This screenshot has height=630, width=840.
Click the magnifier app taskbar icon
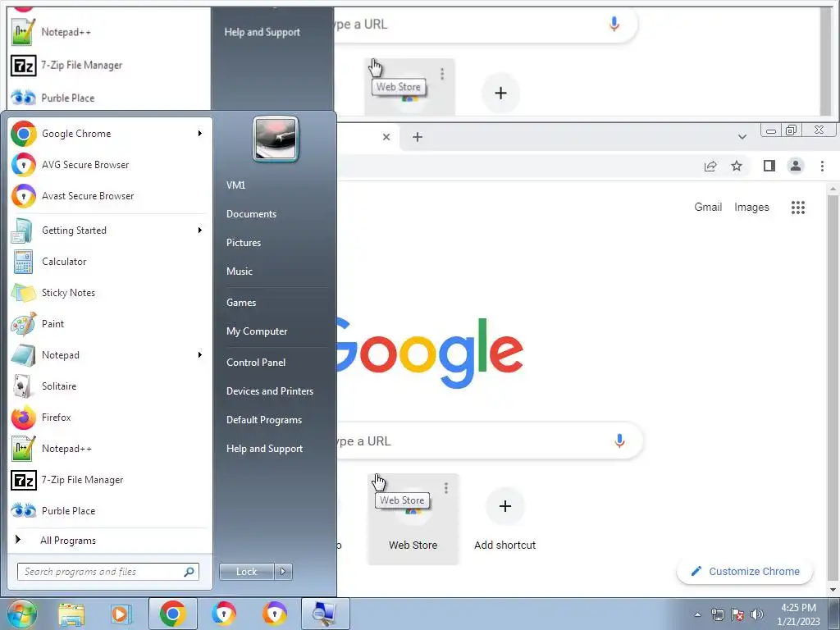(325, 614)
